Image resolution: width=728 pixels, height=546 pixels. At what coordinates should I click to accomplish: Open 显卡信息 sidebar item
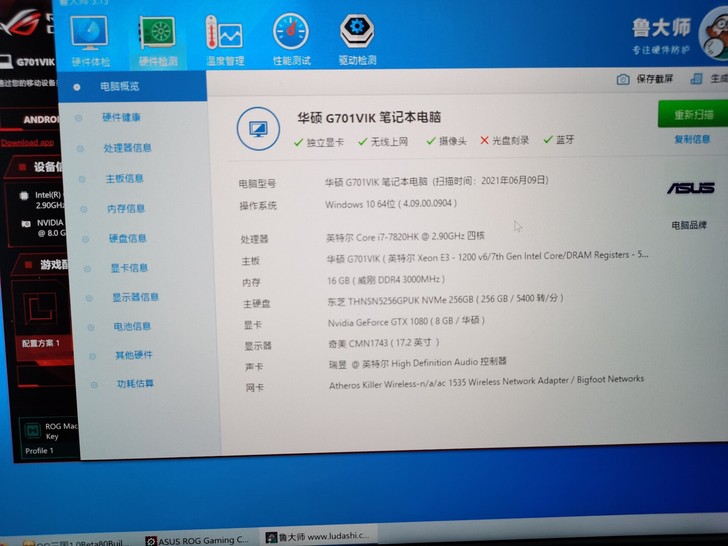[x=129, y=268]
